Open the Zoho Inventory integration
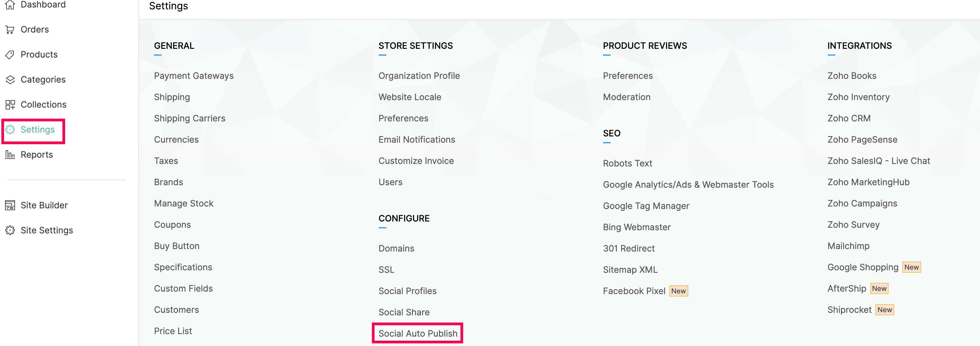 (x=858, y=97)
